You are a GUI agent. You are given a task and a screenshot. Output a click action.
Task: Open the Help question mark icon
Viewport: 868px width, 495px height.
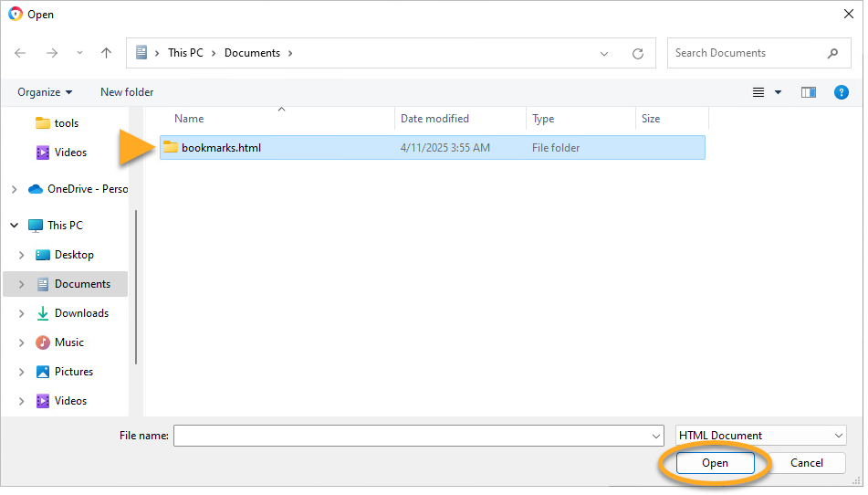pos(842,92)
